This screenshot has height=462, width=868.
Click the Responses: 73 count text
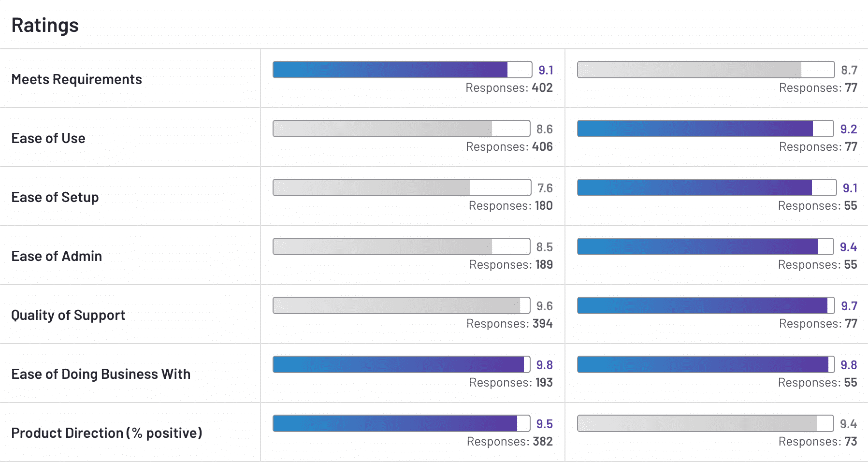click(818, 442)
